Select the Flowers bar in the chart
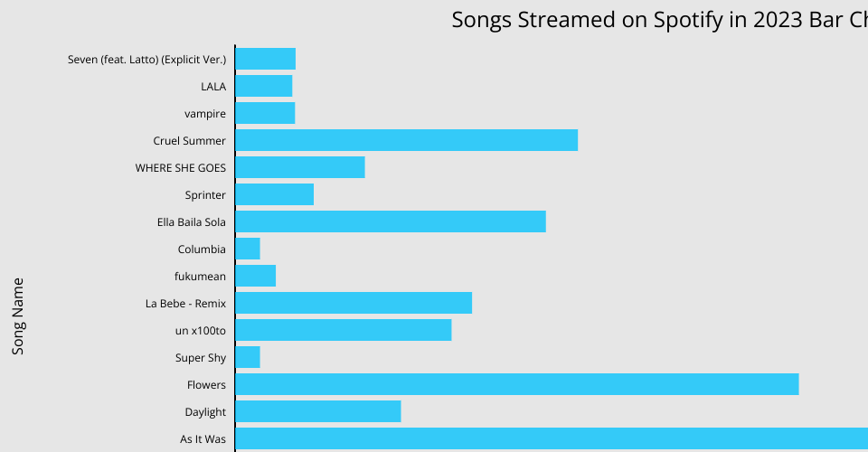 [x=516, y=384]
